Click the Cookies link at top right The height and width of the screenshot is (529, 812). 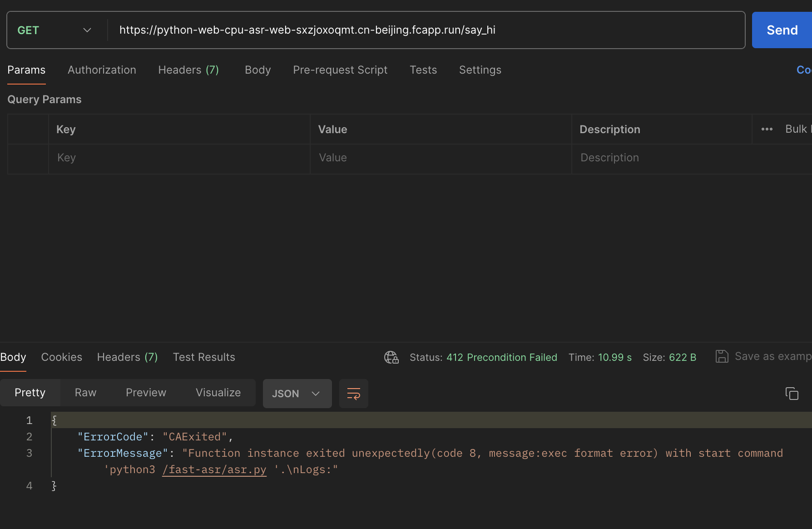(804, 70)
